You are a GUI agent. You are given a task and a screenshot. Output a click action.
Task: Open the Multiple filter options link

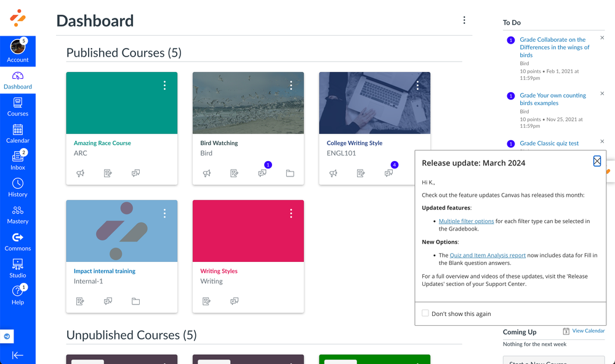(x=466, y=221)
